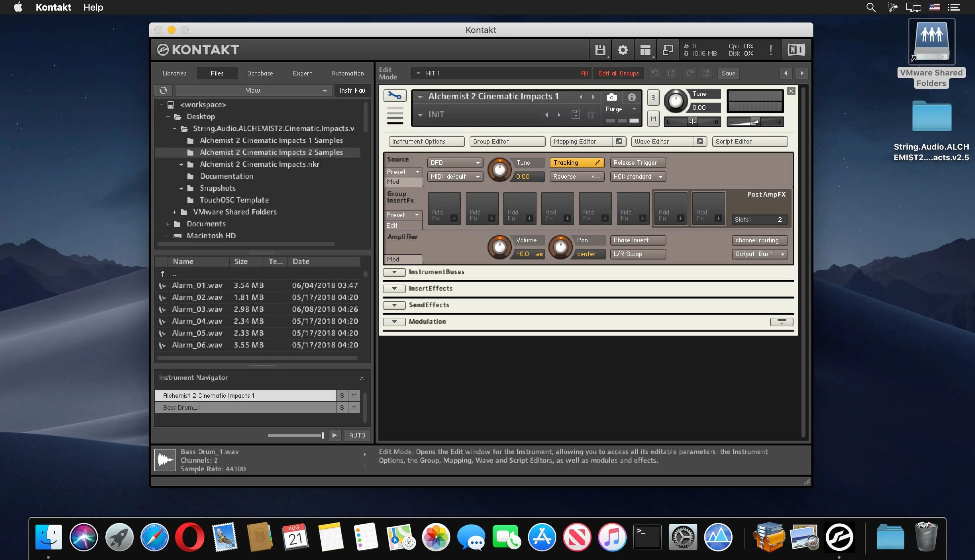Click the snapshot camera icon
This screenshot has height=560, width=975.
pyautogui.click(x=611, y=97)
